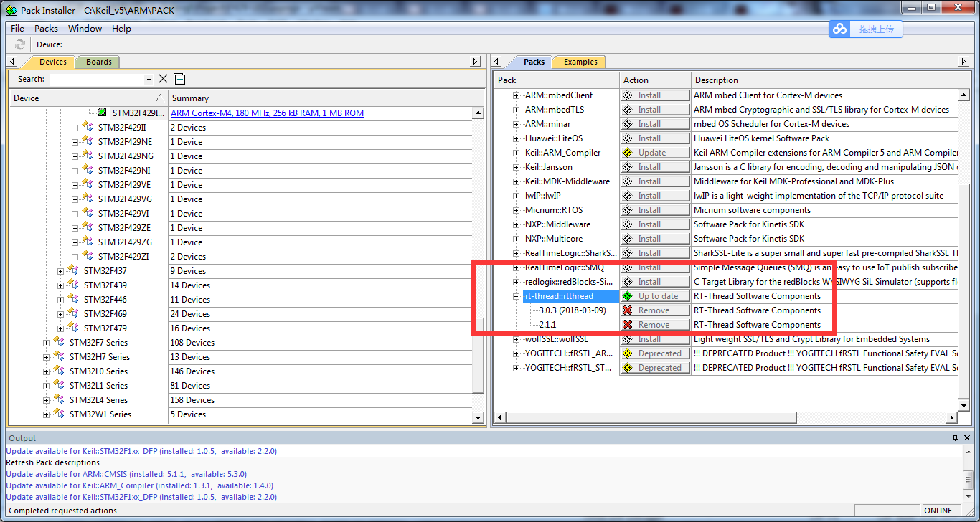Click the Summary column header
Image resolution: width=980 pixels, height=522 pixels.
tap(326, 98)
